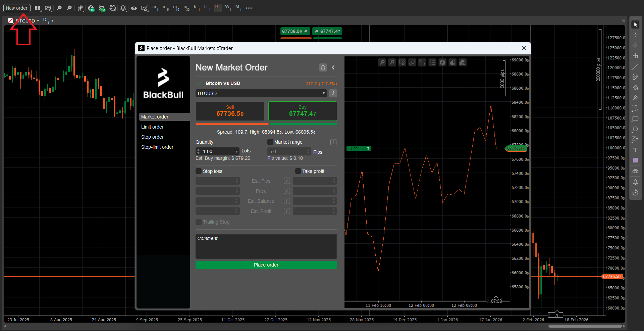Select the trend line drawing tool
The width and height of the screenshot is (644, 332).
(635, 67)
